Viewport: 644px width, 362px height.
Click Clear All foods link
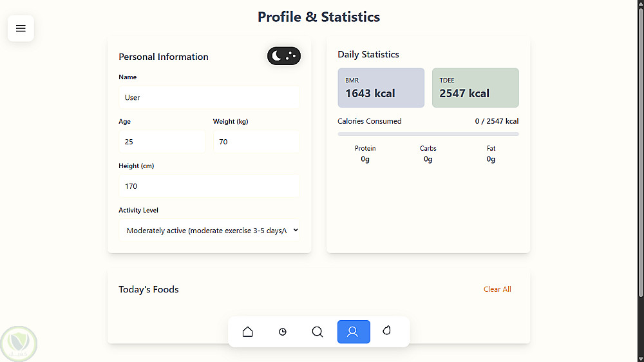(497, 289)
